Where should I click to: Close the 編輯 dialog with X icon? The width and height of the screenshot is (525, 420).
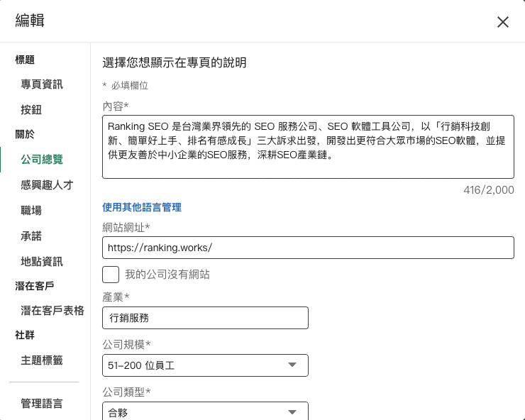click(x=503, y=22)
